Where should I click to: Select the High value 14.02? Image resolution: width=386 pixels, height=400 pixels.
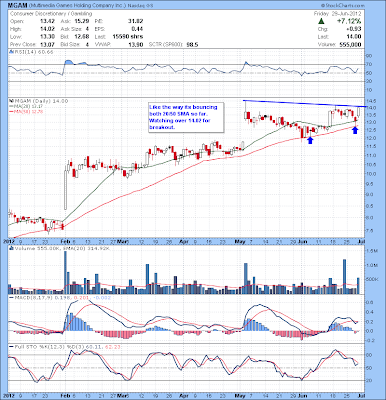pyautogui.click(x=46, y=29)
